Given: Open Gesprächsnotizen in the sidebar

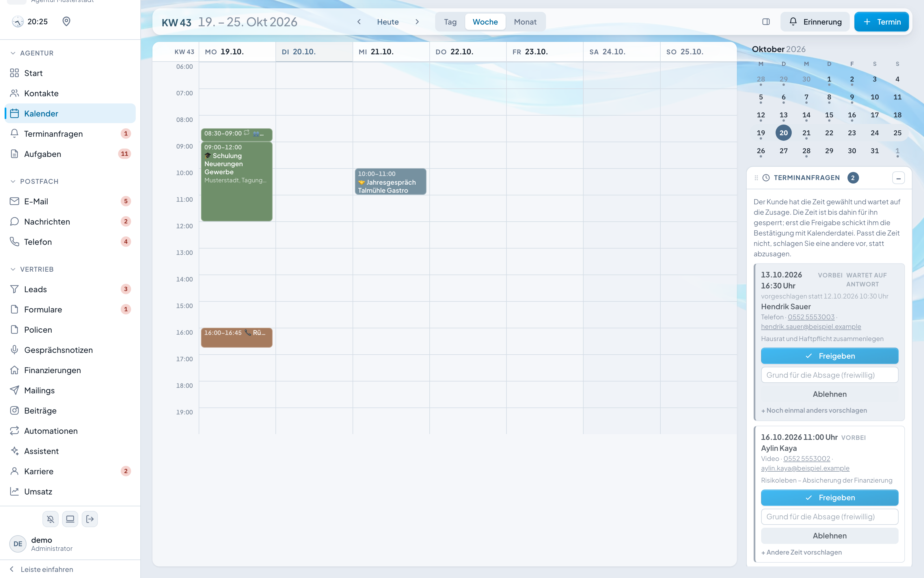Looking at the screenshot, I should [x=70, y=350].
